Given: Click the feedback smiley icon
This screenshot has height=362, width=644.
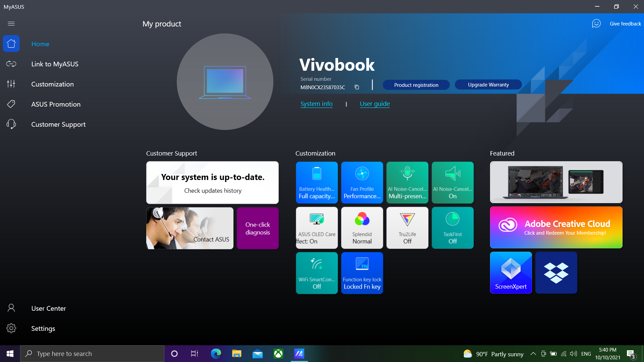Looking at the screenshot, I should point(596,23).
